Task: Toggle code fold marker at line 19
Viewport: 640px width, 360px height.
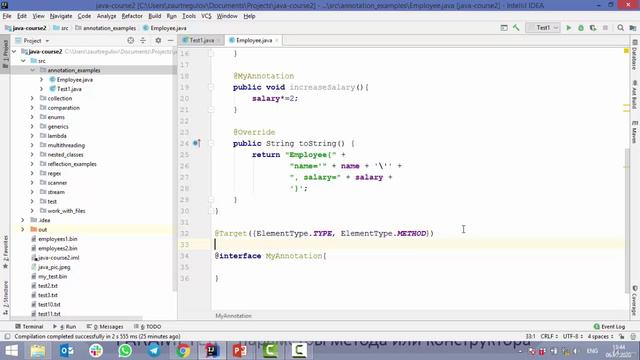Action: pos(211,87)
